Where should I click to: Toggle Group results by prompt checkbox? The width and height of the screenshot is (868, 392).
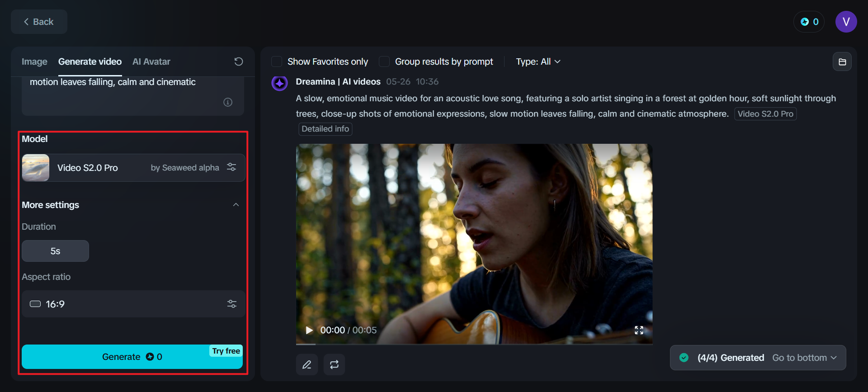[384, 61]
